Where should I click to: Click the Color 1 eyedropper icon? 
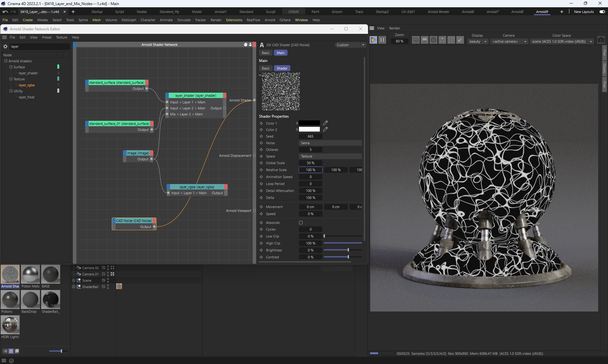pos(325,123)
